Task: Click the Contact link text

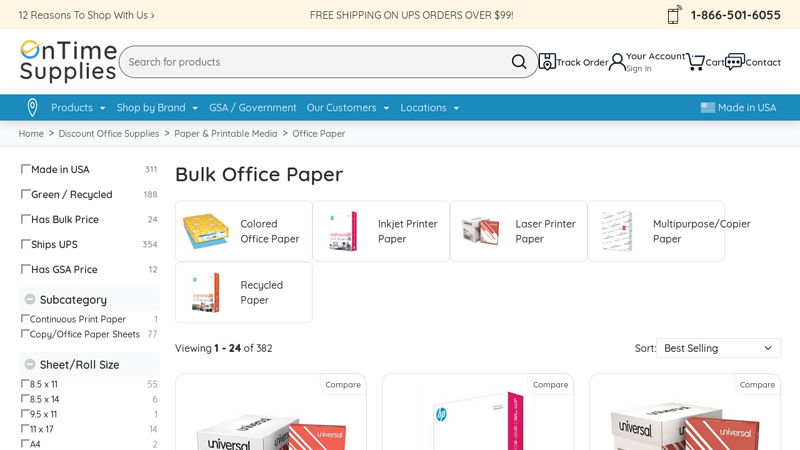Action: point(763,62)
